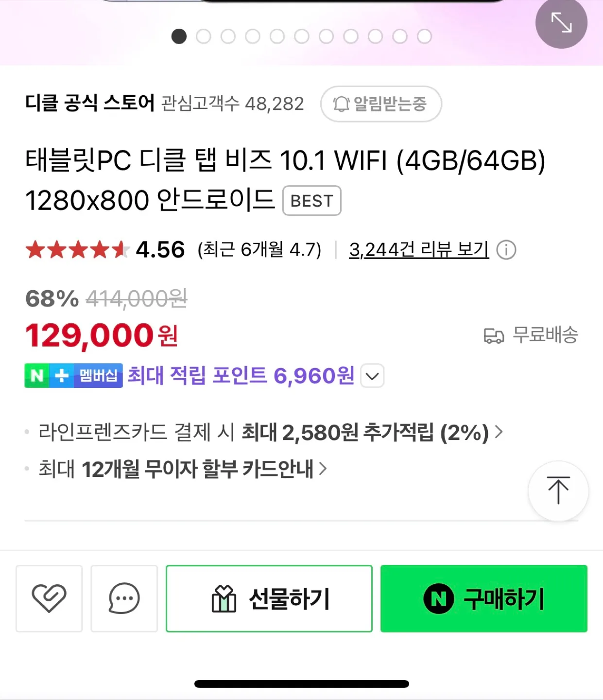
Task: Open the chat inquiry speech bubble icon
Action: click(124, 598)
